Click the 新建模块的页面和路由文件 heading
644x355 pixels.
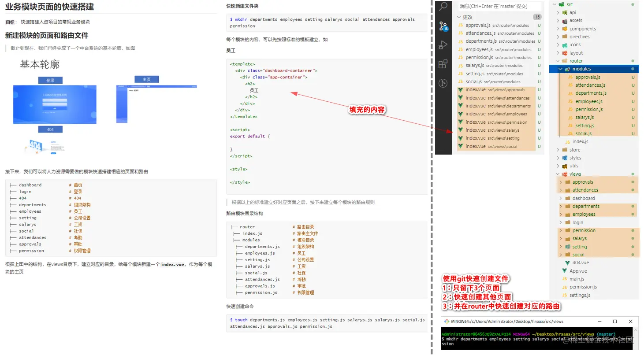[47, 35]
